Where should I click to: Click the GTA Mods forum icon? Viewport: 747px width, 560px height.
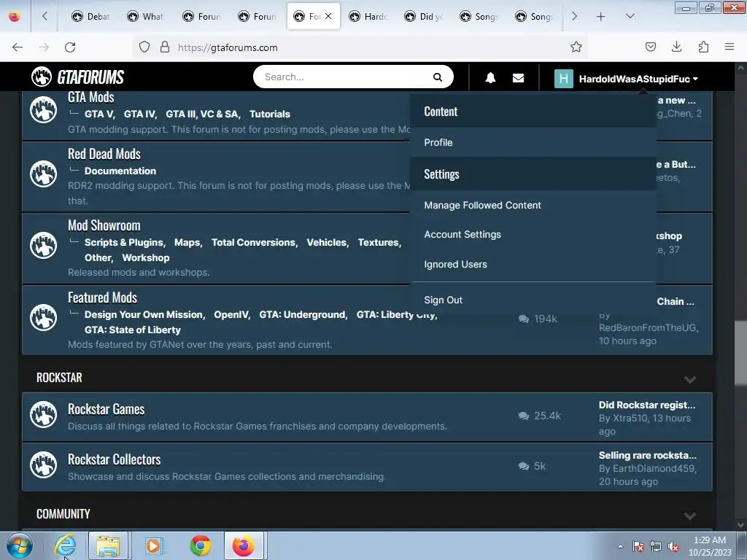click(43, 110)
